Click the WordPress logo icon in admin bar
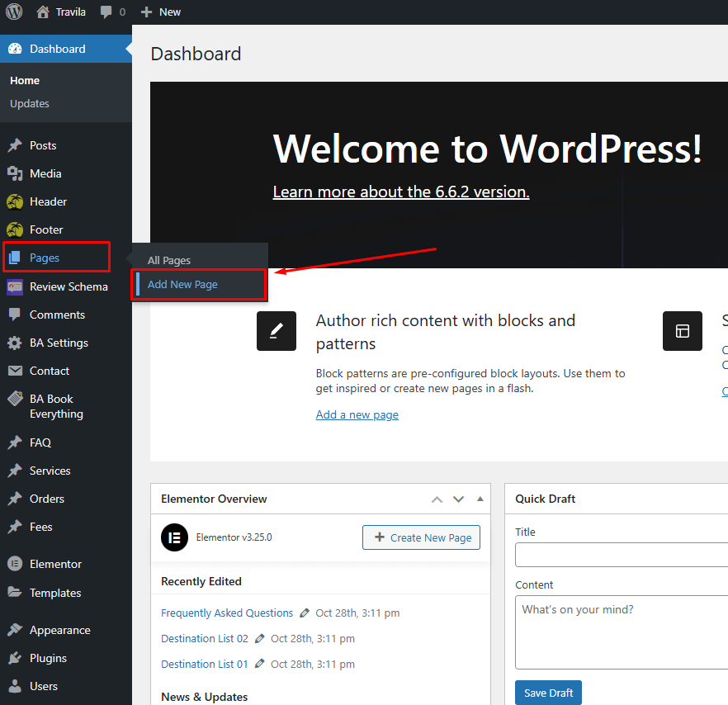The height and width of the screenshot is (705, 728). [14, 12]
